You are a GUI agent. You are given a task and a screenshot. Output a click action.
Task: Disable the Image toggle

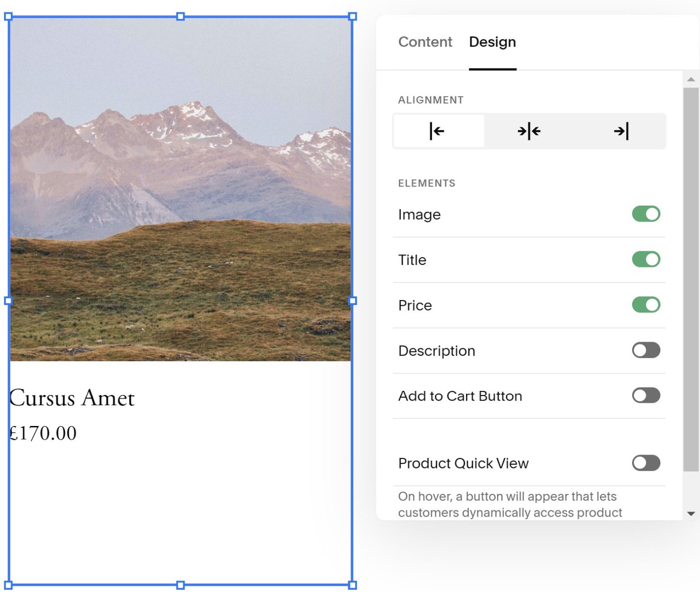(x=645, y=213)
